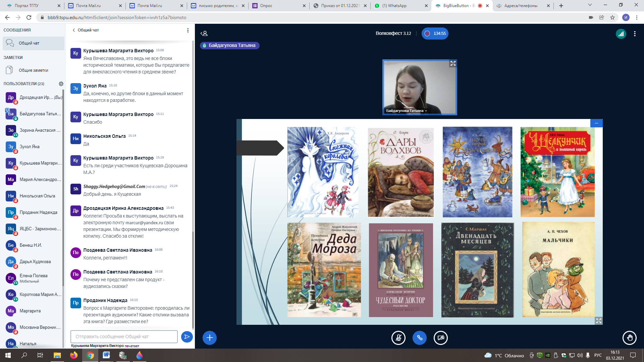Bookmark this page with star icon

(612, 17)
